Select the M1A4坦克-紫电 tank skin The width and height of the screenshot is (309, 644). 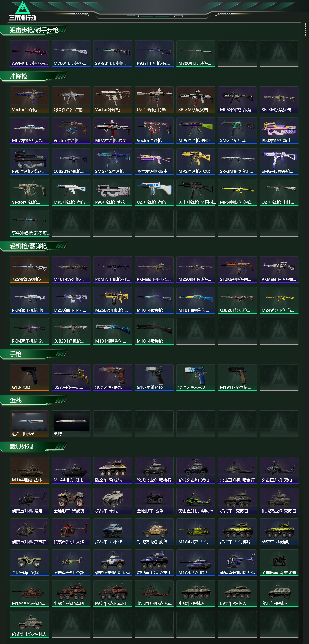tap(71, 470)
